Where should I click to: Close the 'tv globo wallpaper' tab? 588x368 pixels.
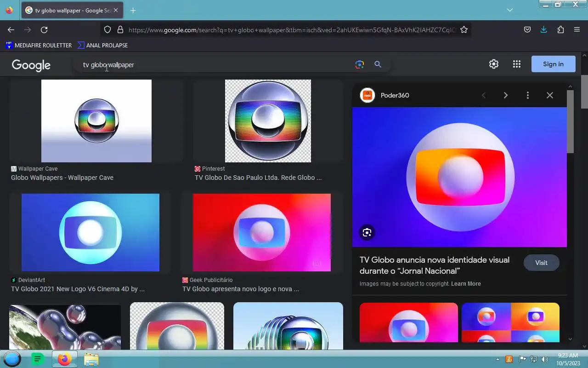point(116,10)
